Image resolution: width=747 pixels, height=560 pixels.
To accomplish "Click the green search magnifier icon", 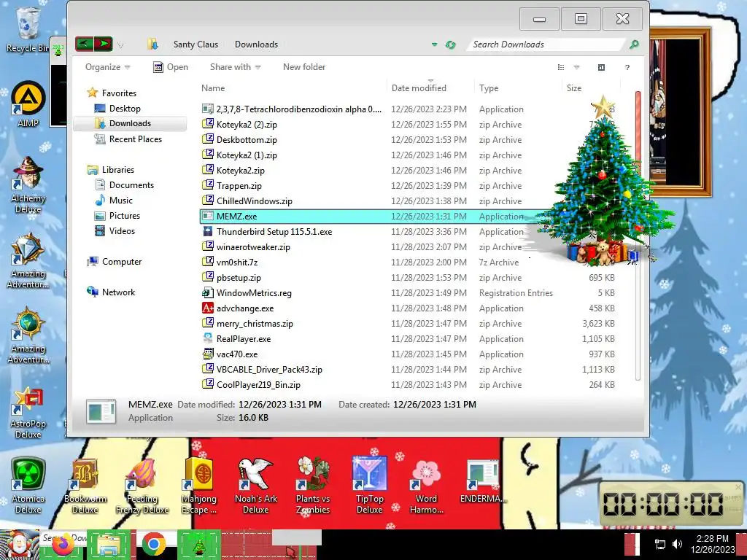I will tap(634, 44).
